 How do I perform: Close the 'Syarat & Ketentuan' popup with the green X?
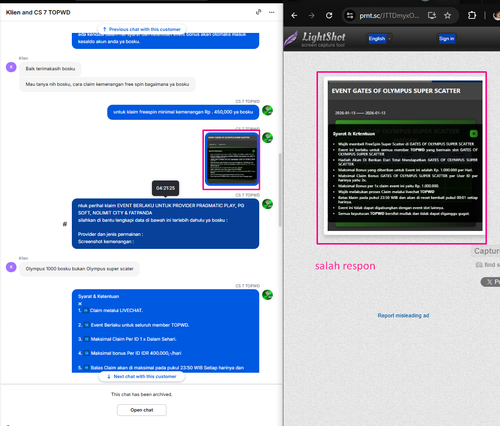click(x=473, y=134)
